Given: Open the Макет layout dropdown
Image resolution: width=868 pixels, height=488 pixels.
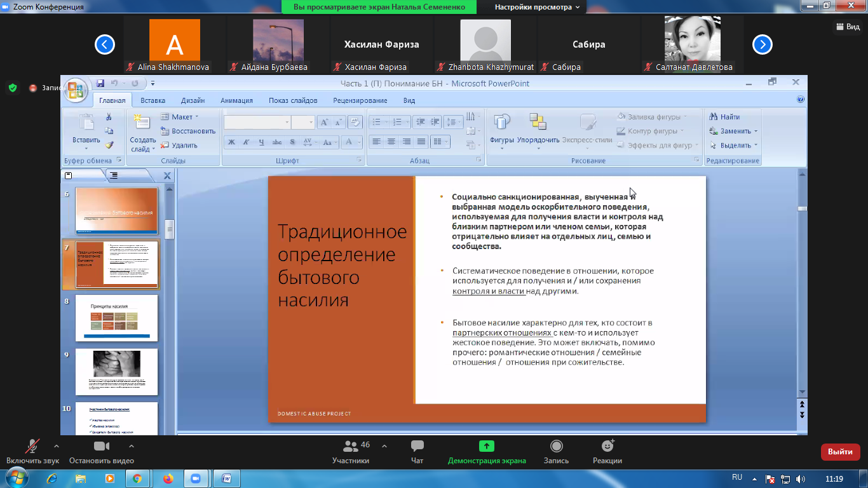Looking at the screenshot, I should [x=181, y=117].
